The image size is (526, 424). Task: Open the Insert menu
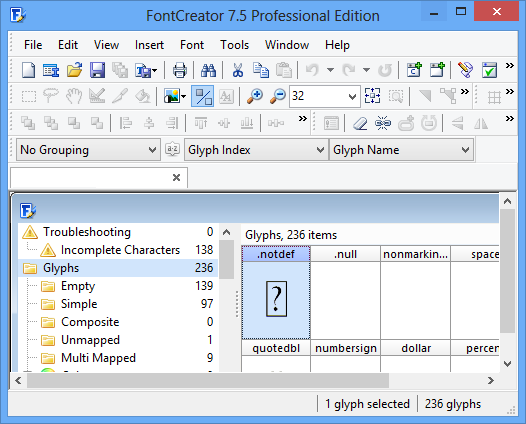149,45
